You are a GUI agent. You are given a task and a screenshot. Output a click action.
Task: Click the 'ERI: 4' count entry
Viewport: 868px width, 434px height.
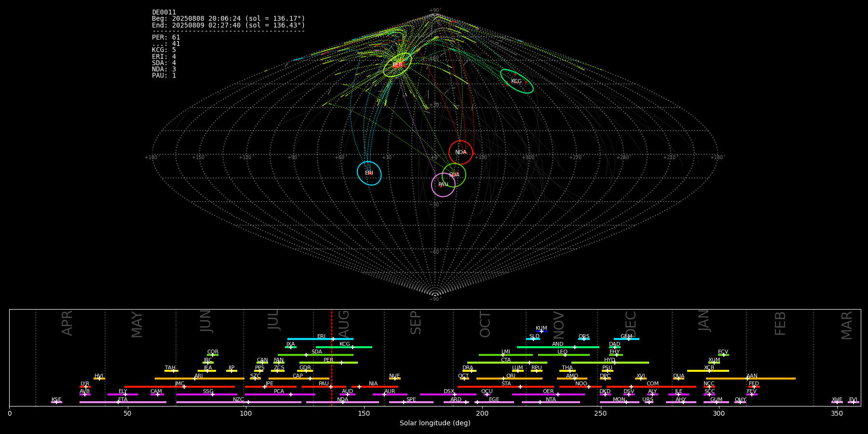coord(164,56)
